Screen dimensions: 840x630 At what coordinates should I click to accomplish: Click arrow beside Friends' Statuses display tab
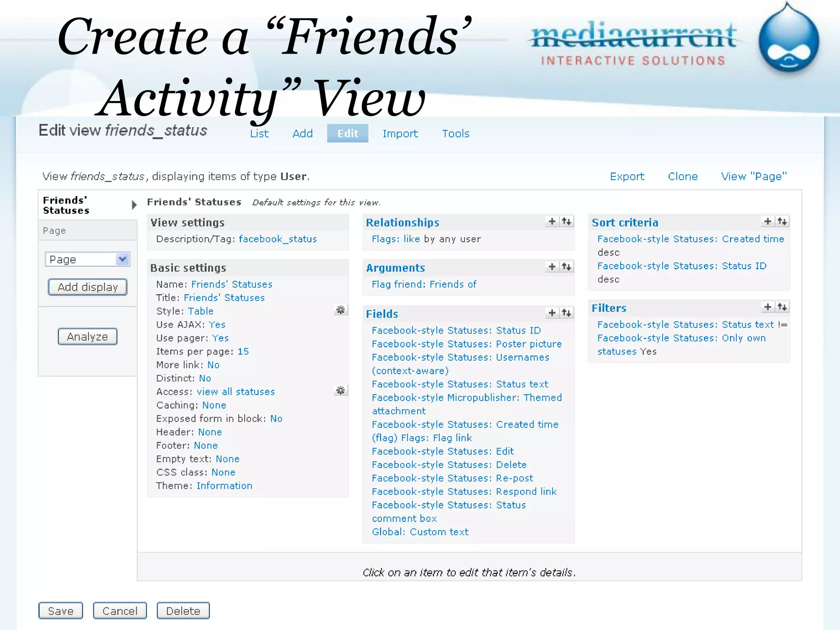click(x=134, y=205)
